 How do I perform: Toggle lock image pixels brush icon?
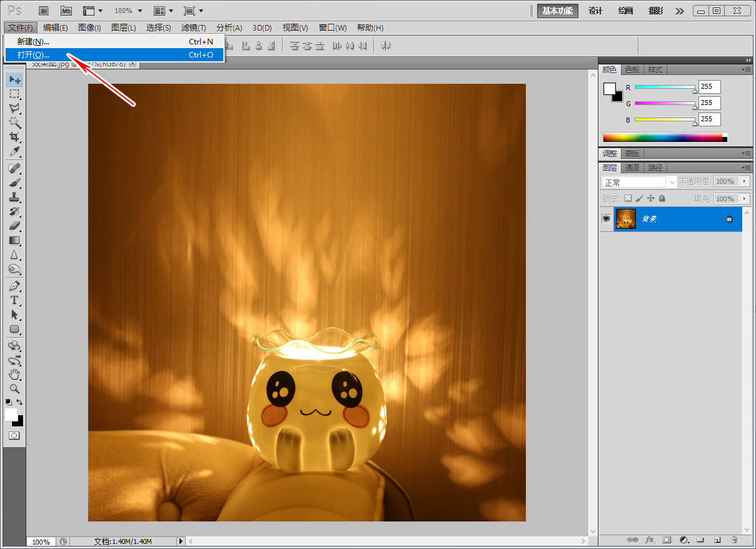(x=639, y=198)
